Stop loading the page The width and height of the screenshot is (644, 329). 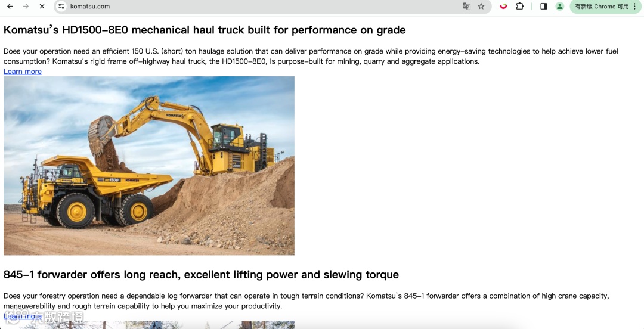(x=42, y=6)
